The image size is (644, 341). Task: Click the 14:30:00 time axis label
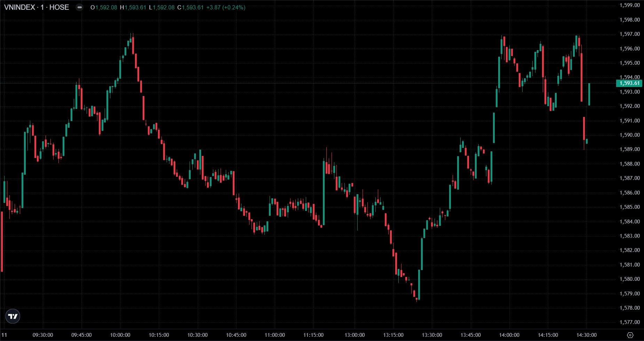(587, 335)
